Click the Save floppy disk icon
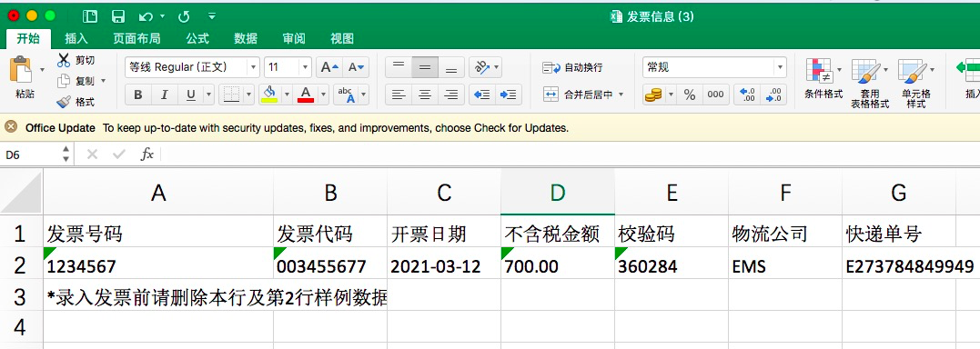This screenshot has height=349, width=980. tap(117, 17)
